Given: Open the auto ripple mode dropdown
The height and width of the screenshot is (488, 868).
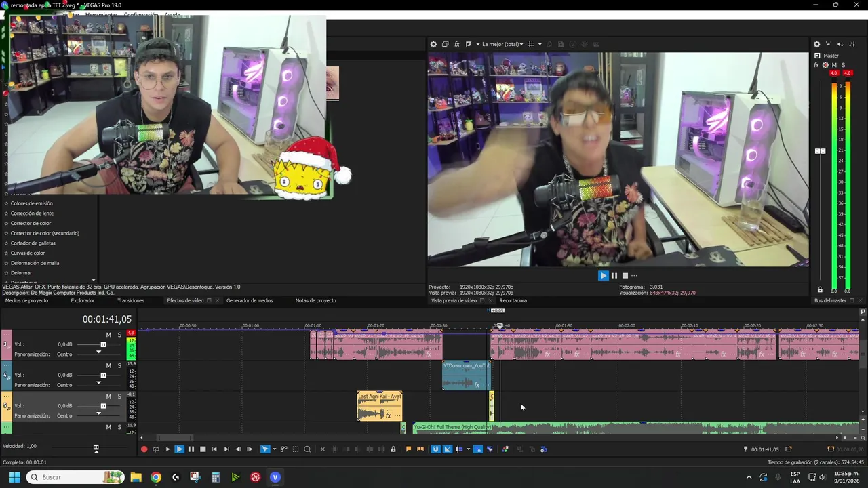Looking at the screenshot, I should coord(469,449).
